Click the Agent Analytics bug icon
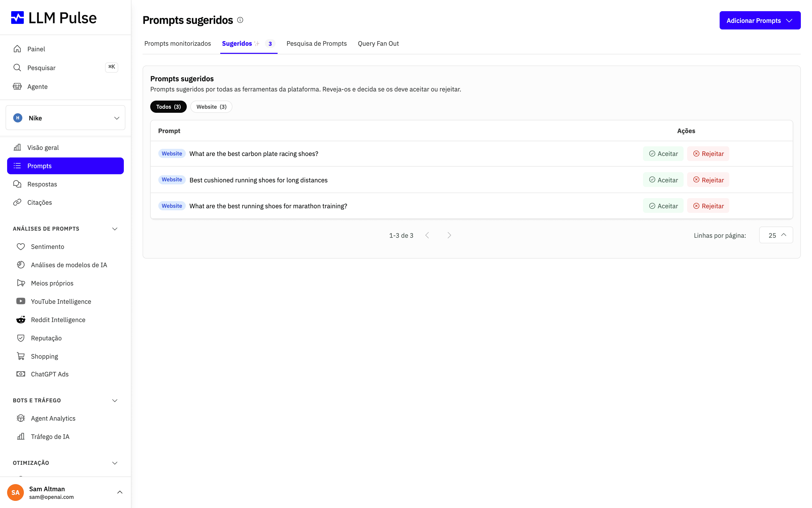The image size is (812, 508). (21, 418)
